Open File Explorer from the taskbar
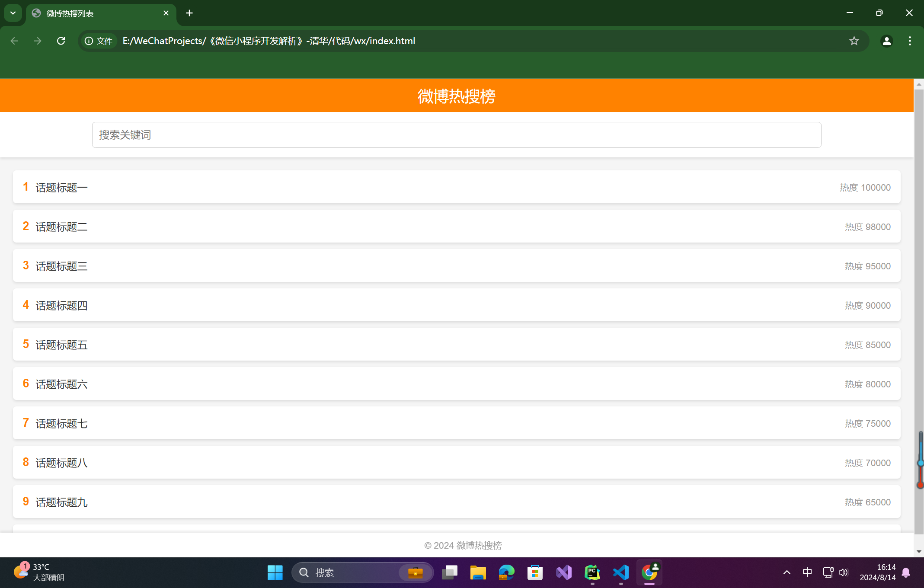 [478, 572]
